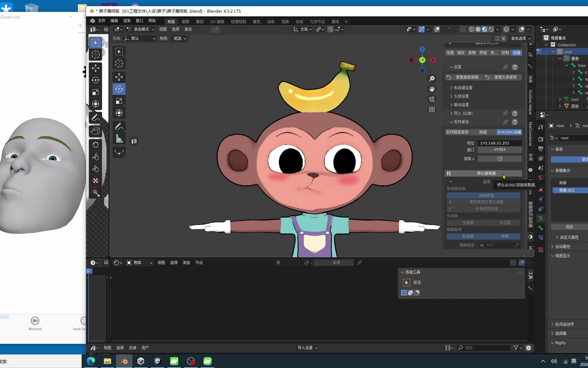Open the 姿态模式 mode dropdown
The image size is (588, 368).
coord(141,29)
